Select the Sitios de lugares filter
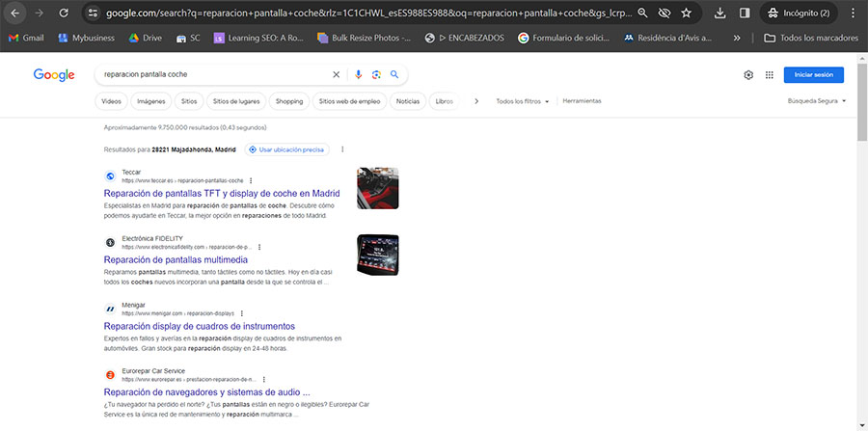The width and height of the screenshot is (868, 431). tap(236, 101)
